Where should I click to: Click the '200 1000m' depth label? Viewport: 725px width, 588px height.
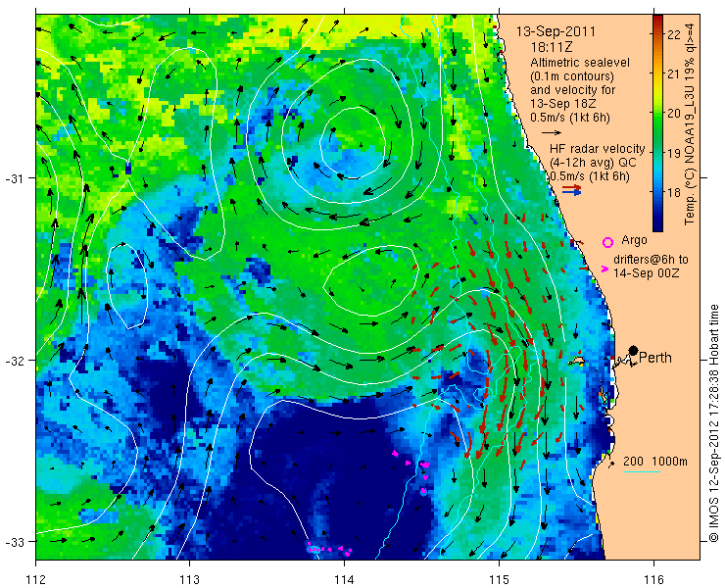point(655,462)
